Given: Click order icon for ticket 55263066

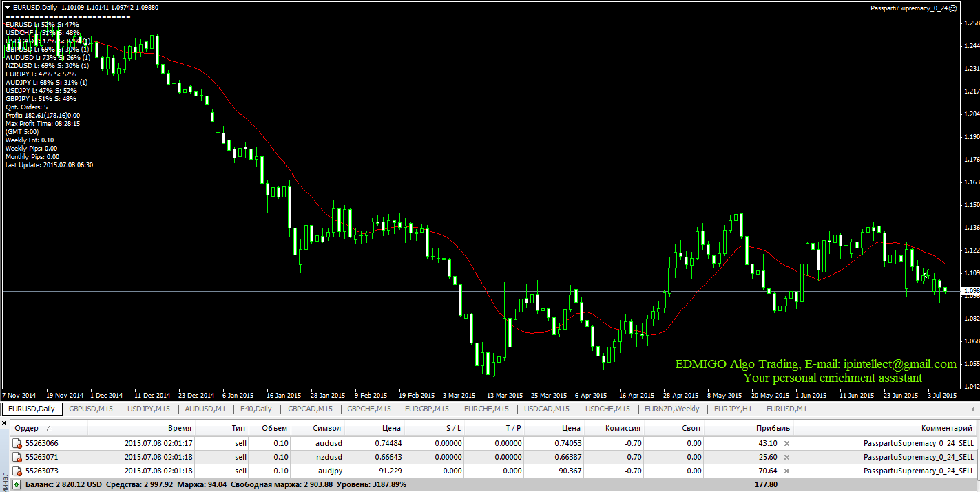Looking at the screenshot, I should point(18,443).
